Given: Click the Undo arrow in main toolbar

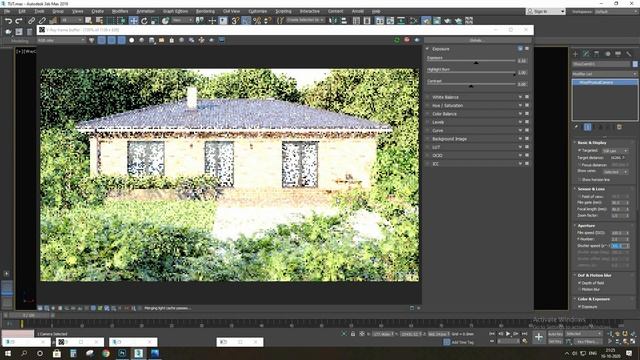Looking at the screenshot, I should coord(8,20).
